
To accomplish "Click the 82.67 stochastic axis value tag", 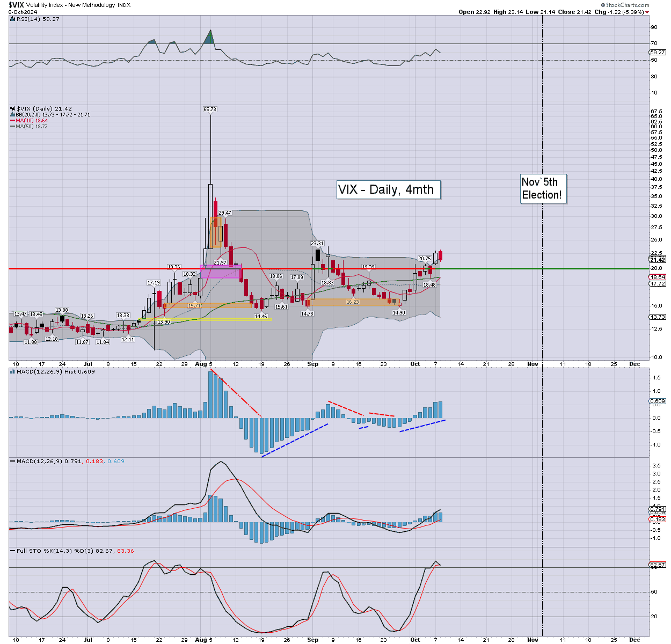I will (658, 565).
